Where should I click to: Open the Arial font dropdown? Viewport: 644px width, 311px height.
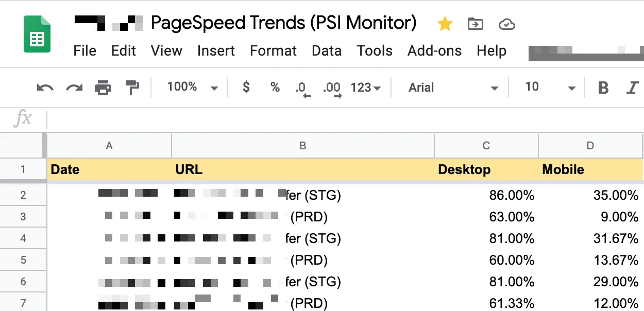coord(453,88)
